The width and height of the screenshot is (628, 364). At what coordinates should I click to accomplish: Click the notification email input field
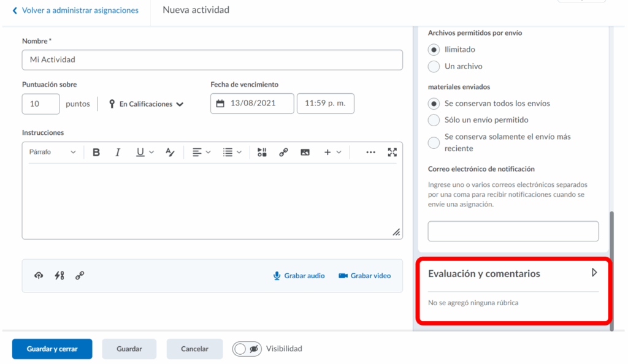click(513, 232)
